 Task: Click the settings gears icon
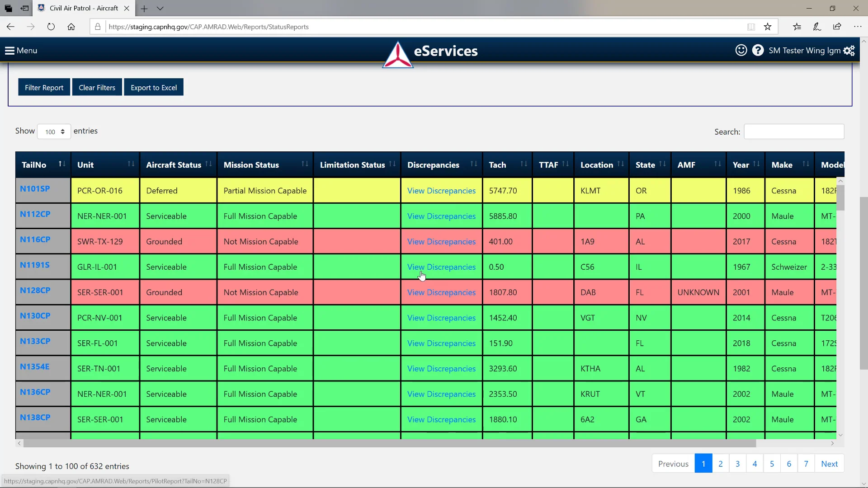849,51
